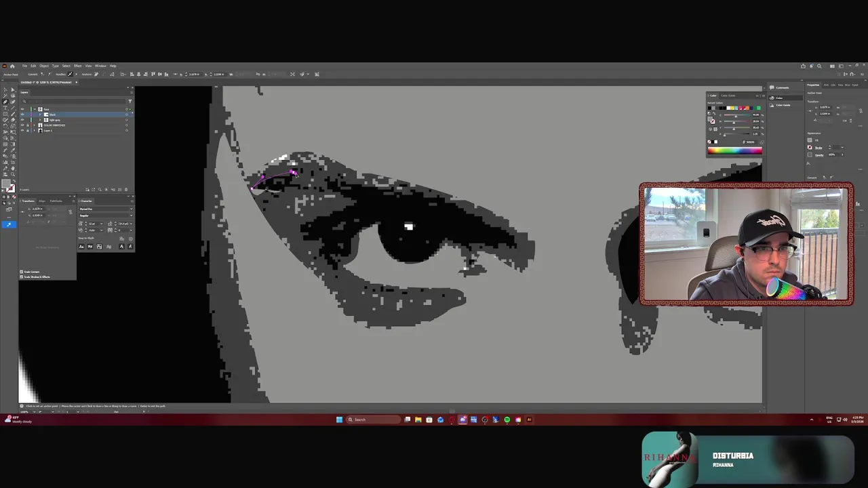Open the File menu

(x=24, y=66)
